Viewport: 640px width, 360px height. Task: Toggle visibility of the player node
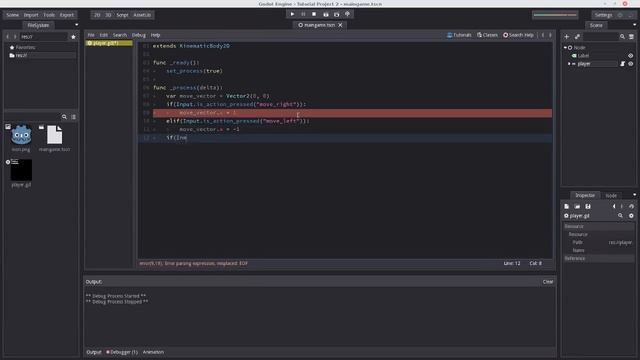pyautogui.click(x=631, y=64)
